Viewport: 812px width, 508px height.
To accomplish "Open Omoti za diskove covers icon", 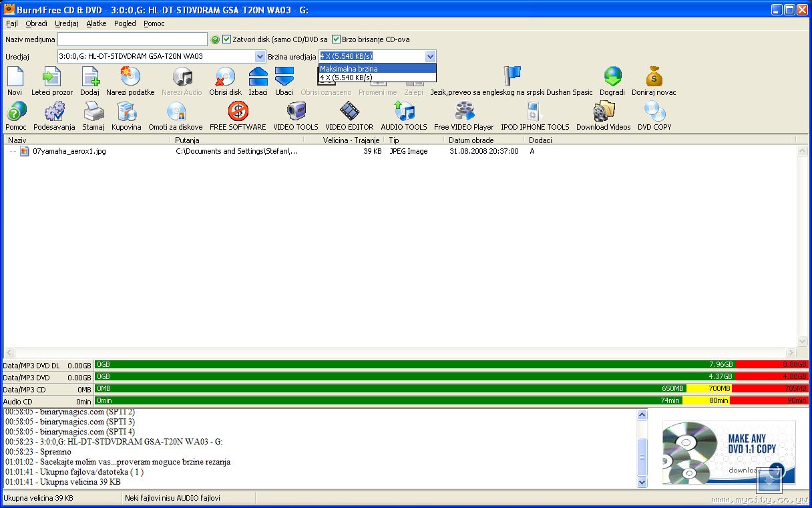I will click(176, 111).
